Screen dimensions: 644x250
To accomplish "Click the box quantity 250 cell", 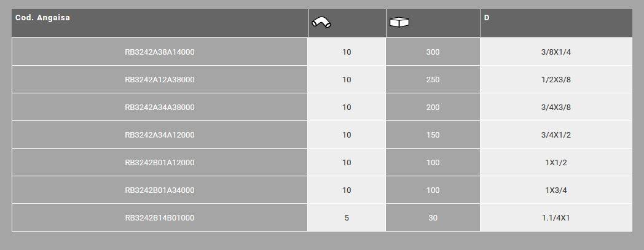I will [x=433, y=80].
